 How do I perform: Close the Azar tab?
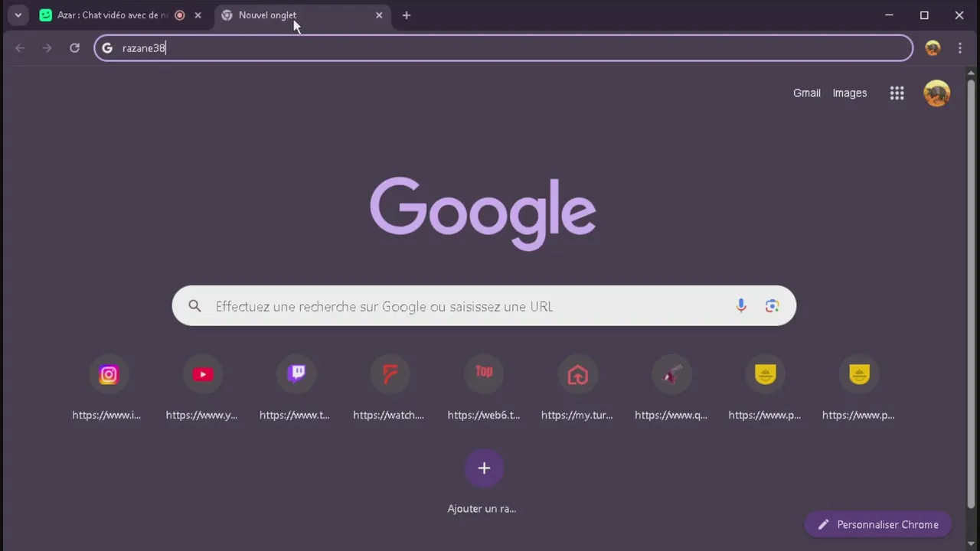[x=198, y=15]
